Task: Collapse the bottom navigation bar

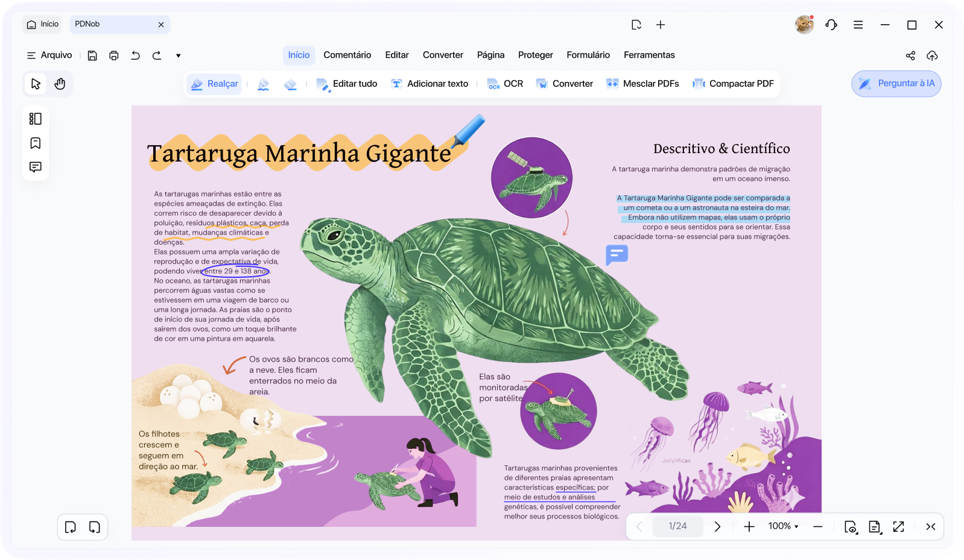Action: (x=931, y=526)
